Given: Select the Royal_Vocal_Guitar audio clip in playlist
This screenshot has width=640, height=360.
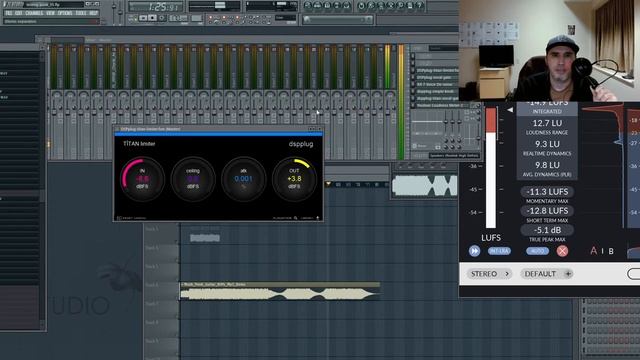Looking at the screenshot, I should click(x=280, y=291).
